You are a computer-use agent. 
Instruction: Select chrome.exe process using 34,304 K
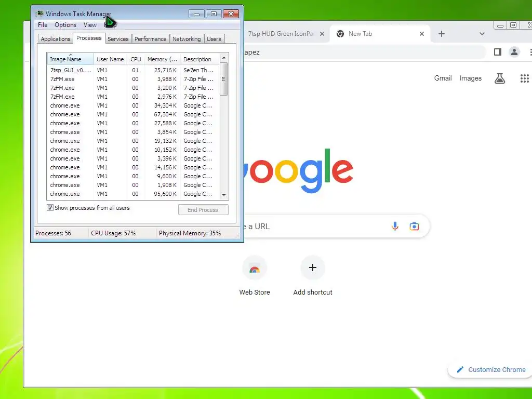click(x=133, y=105)
